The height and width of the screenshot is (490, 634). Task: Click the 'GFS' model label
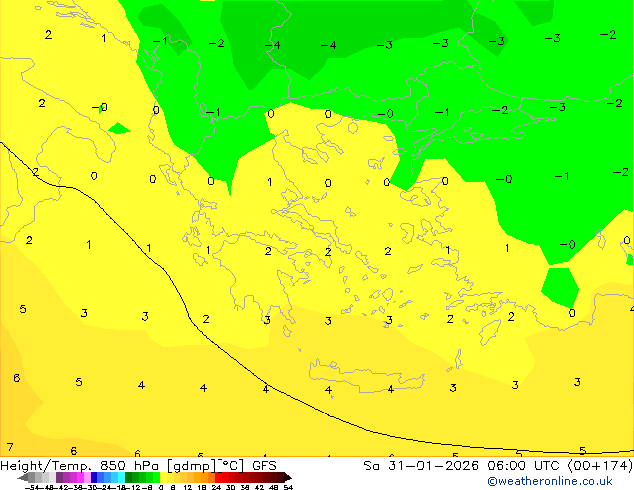[x=264, y=466]
